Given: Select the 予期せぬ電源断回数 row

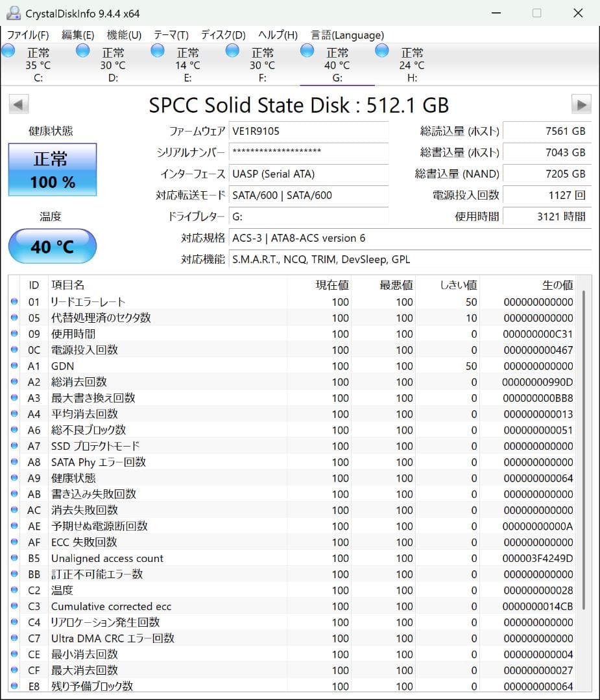Looking at the screenshot, I should coord(293,526).
